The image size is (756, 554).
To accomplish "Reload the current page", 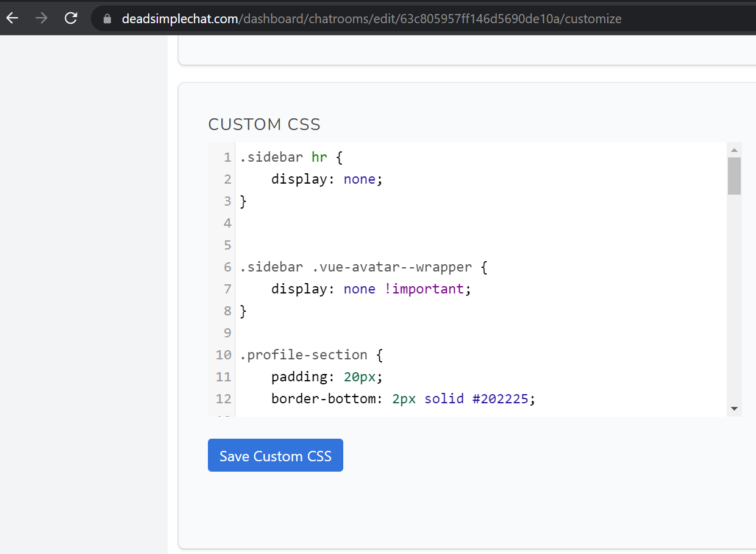I will tap(70, 18).
